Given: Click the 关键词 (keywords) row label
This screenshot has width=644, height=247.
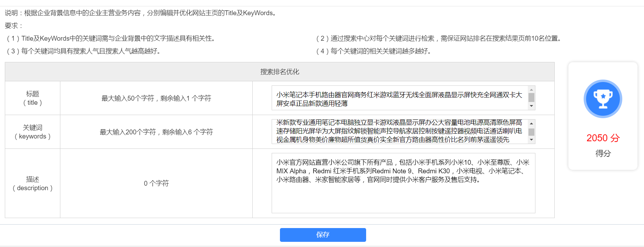Looking at the screenshot, I should click(x=33, y=132).
